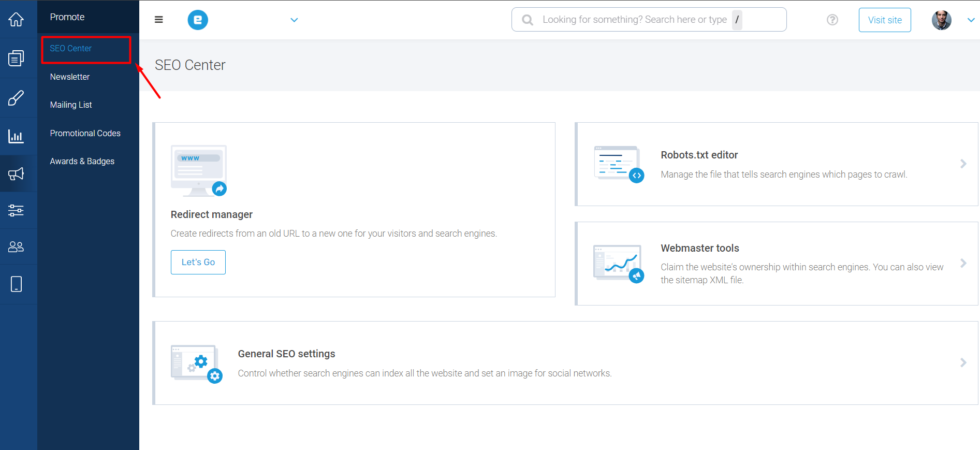The width and height of the screenshot is (980, 450).
Task: Expand the user account dropdown arrow
Action: 971,20
